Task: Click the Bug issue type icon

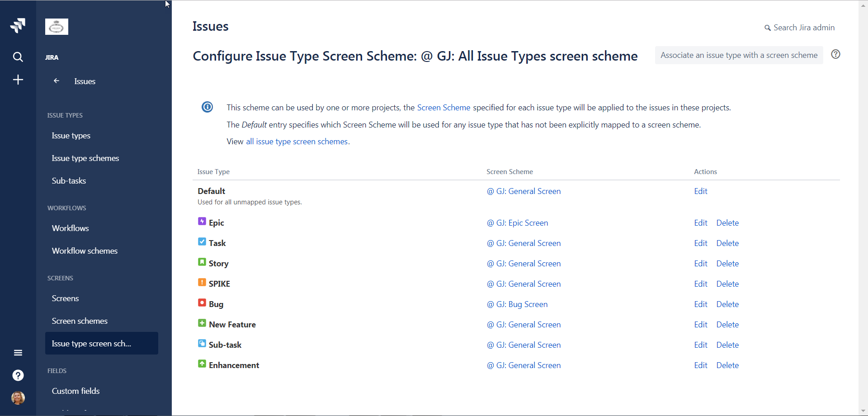Action: point(202,303)
